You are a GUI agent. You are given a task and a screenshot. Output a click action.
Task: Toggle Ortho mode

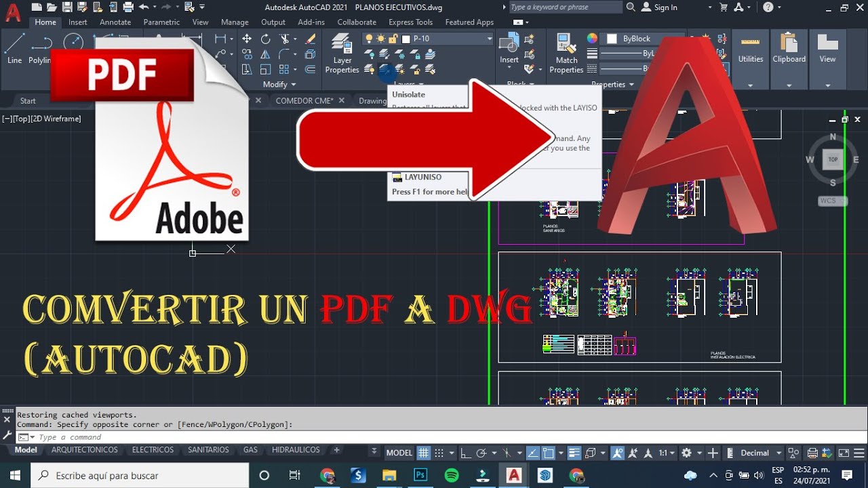(466, 453)
